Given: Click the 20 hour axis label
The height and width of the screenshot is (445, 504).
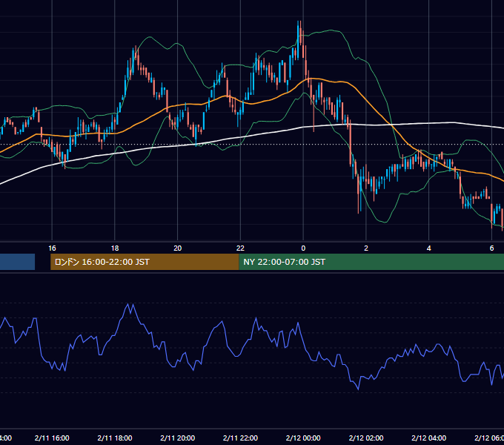Looking at the screenshot, I should [x=177, y=248].
